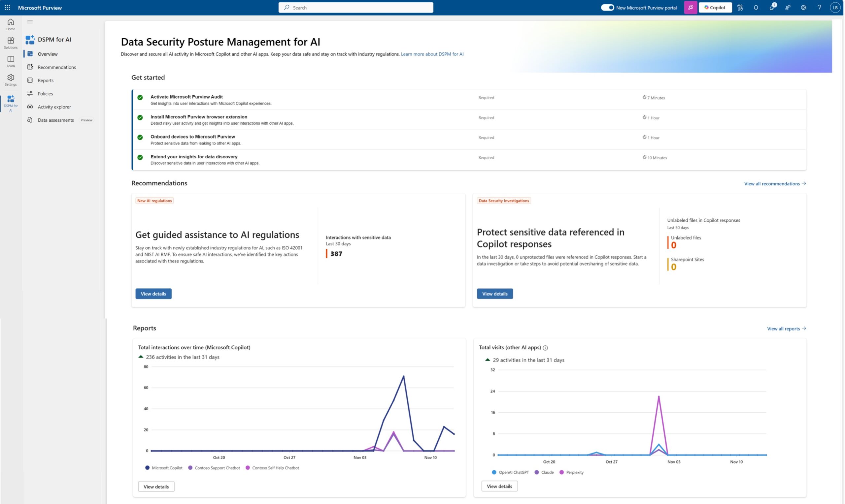Open the Recommendations page icon
This screenshot has height=504, width=845.
click(30, 67)
